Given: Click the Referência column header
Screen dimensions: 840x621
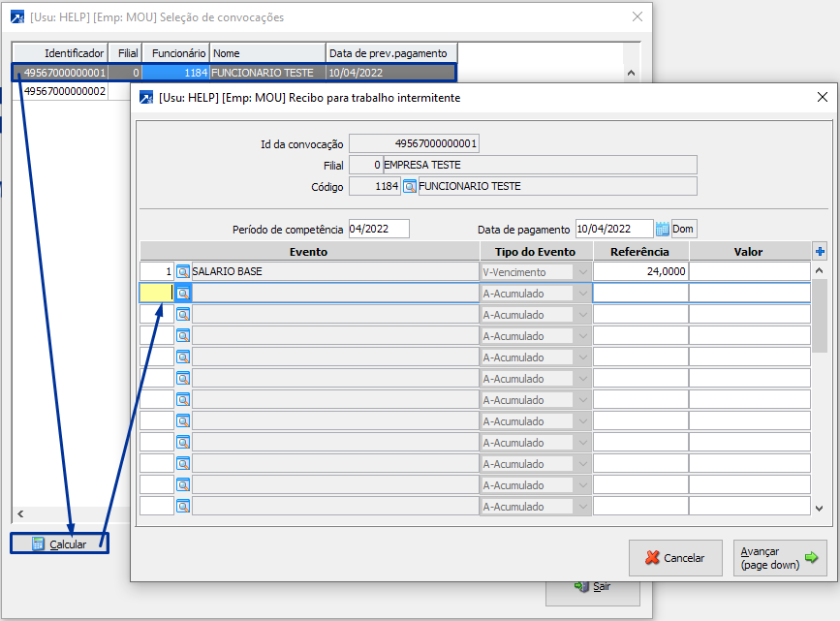Looking at the screenshot, I should tap(640, 251).
